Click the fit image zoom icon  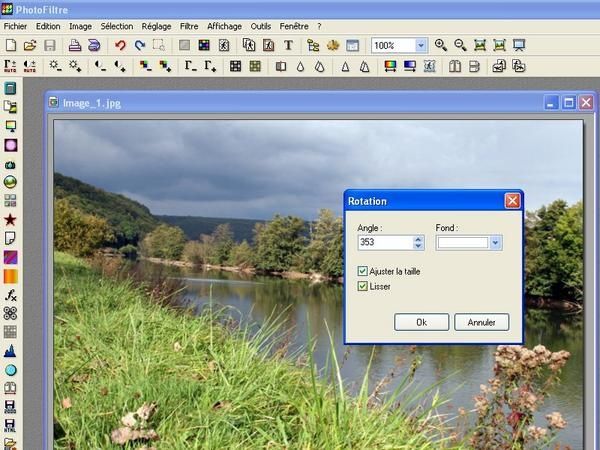480,45
